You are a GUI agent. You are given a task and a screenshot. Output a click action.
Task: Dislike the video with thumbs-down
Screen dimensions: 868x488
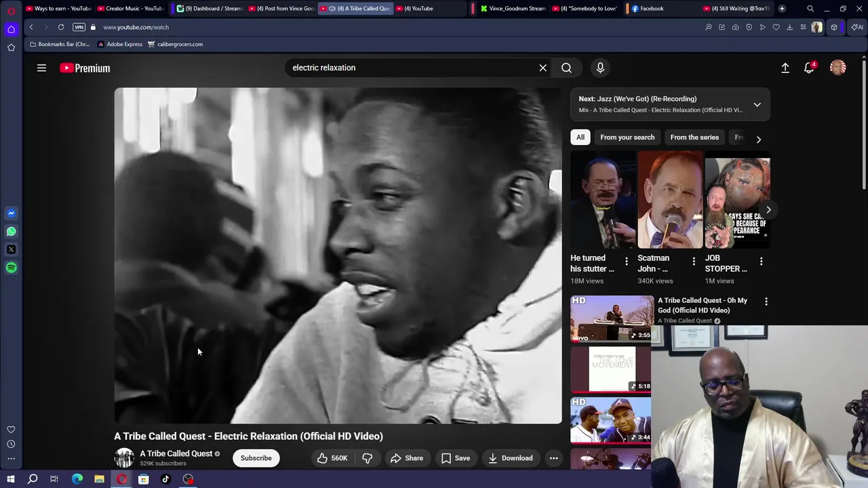click(367, 458)
